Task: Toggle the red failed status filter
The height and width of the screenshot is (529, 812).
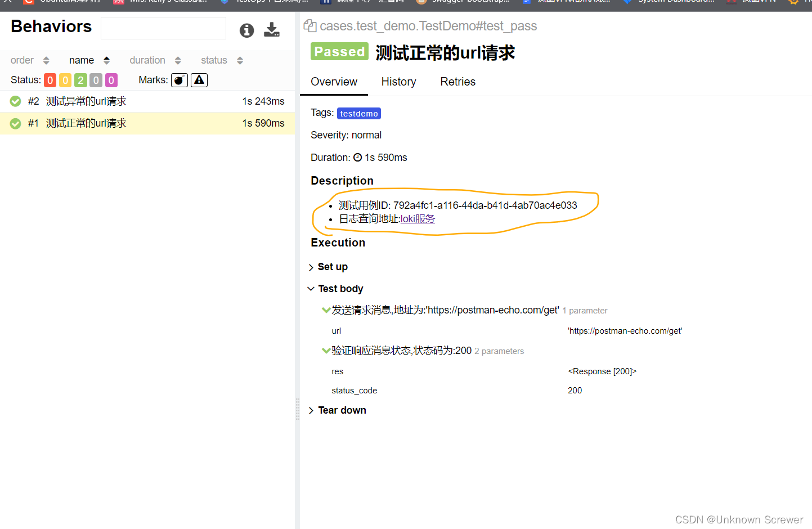Action: coord(50,80)
